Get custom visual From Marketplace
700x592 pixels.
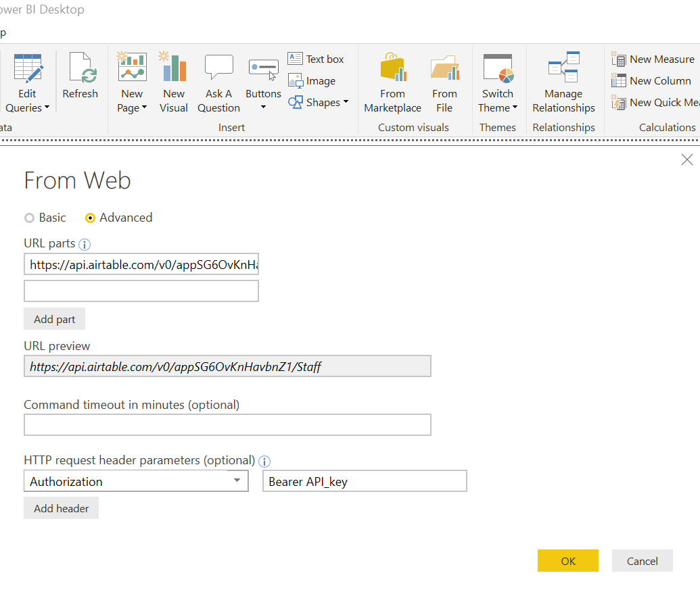[x=393, y=82]
